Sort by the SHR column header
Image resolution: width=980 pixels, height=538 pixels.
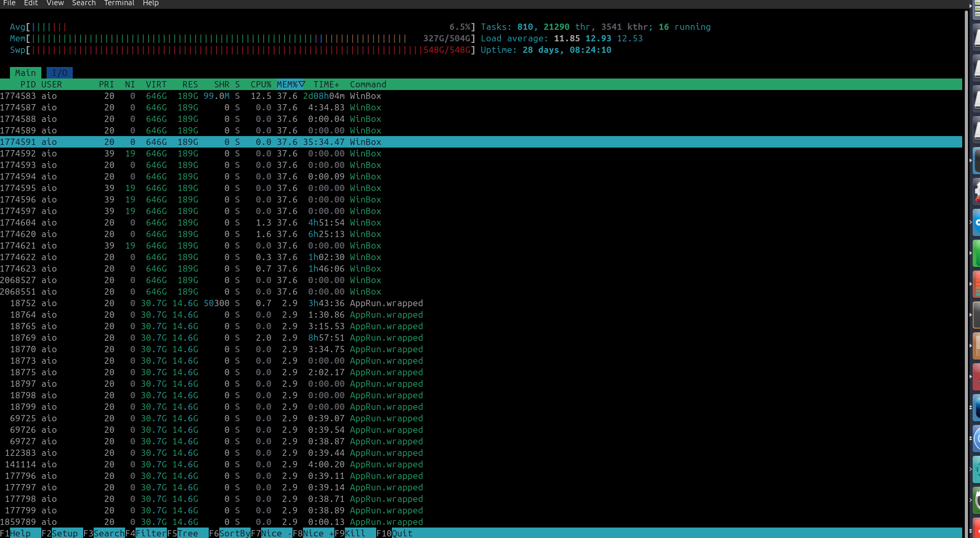coord(221,84)
